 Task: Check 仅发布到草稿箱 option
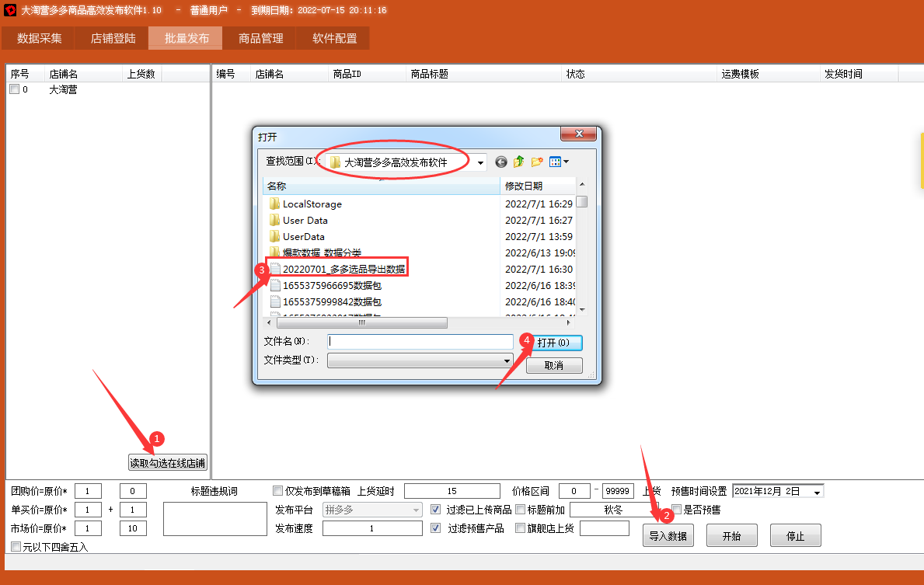[277, 491]
